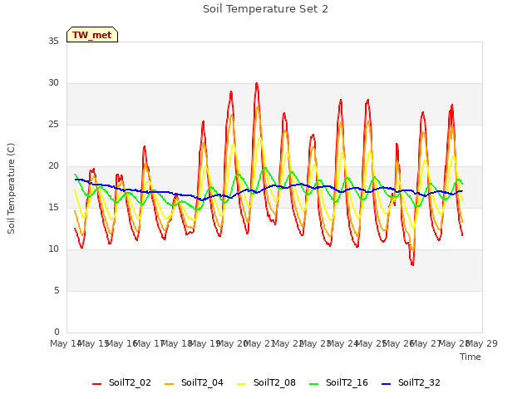Click the May 14 x-axis tick label

(66, 343)
